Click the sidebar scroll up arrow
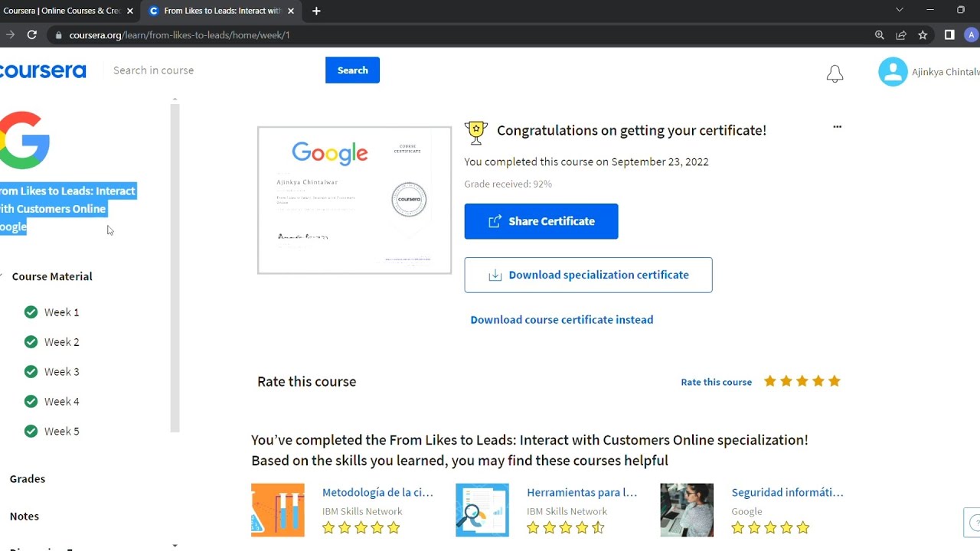This screenshot has width=980, height=551. tap(175, 99)
